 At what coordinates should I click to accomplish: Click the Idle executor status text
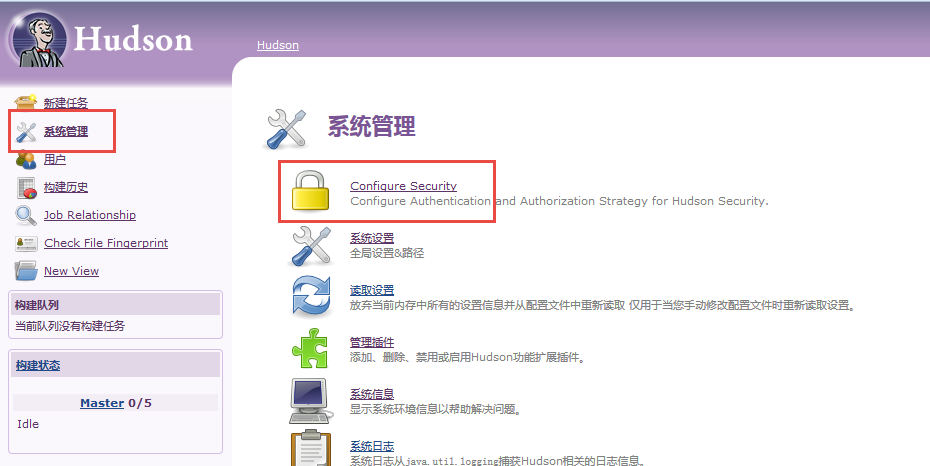coord(28,424)
